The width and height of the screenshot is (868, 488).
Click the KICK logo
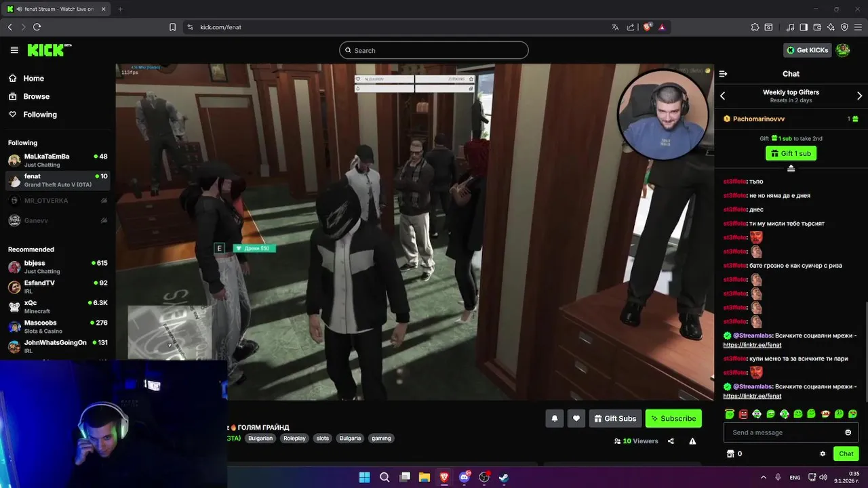[49, 50]
